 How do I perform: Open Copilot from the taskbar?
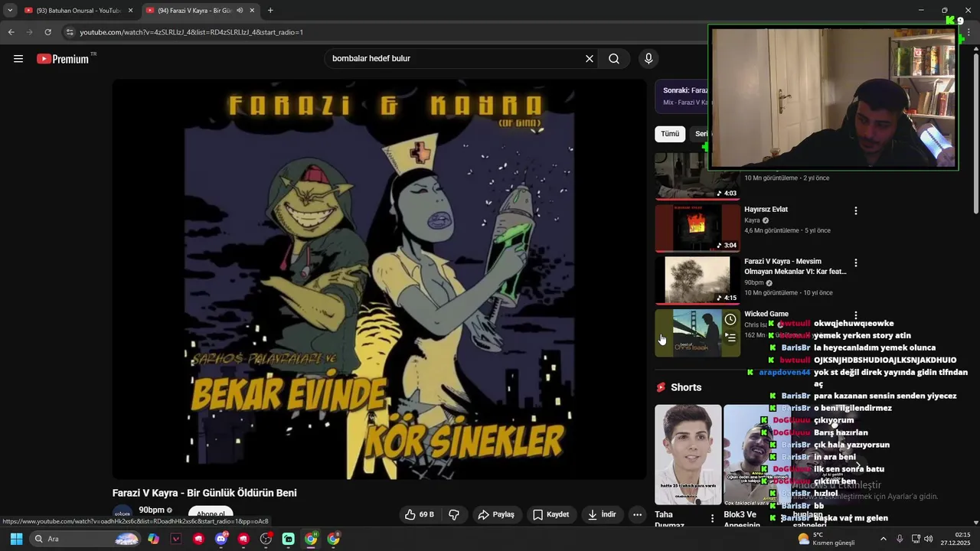click(x=154, y=539)
